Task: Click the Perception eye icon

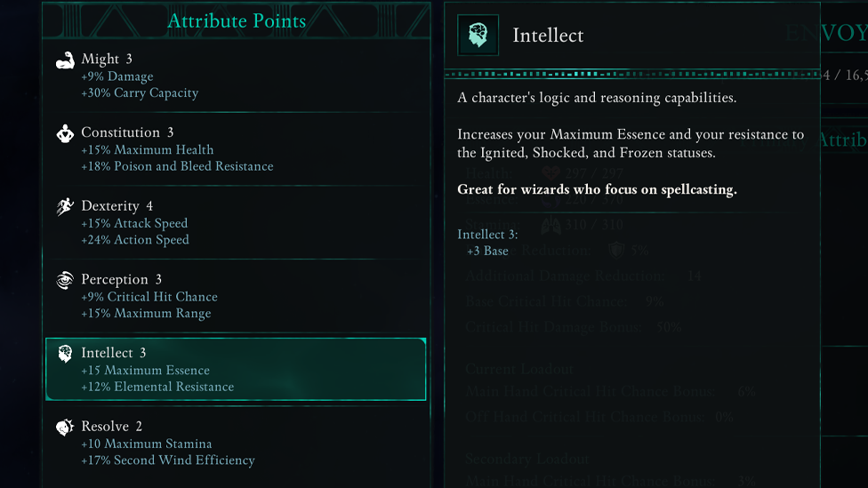Action: click(65, 281)
